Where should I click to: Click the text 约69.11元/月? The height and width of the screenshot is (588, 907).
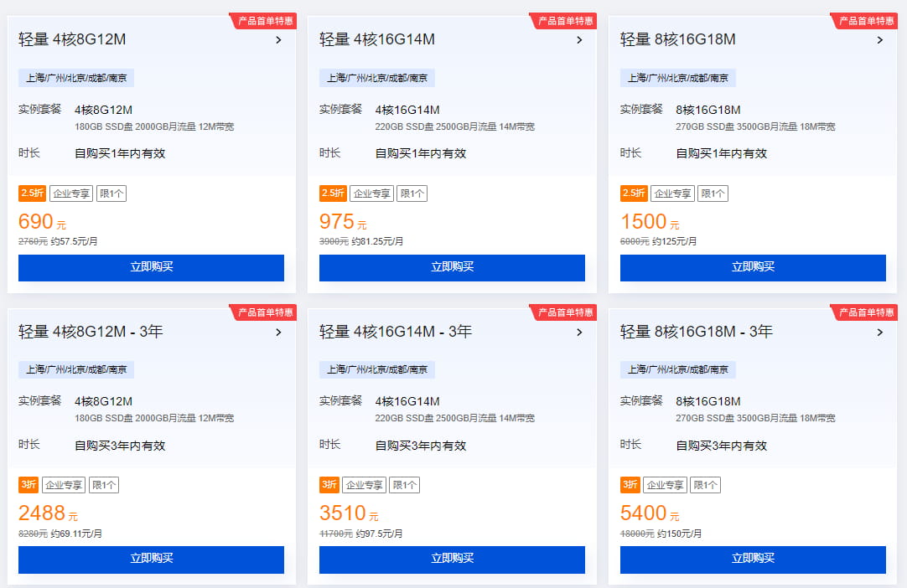[76, 534]
